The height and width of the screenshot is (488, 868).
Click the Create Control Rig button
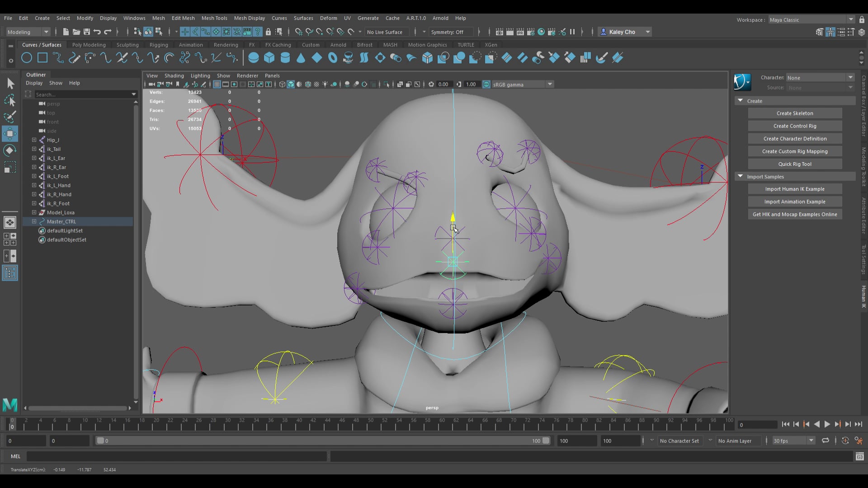[794, 126]
